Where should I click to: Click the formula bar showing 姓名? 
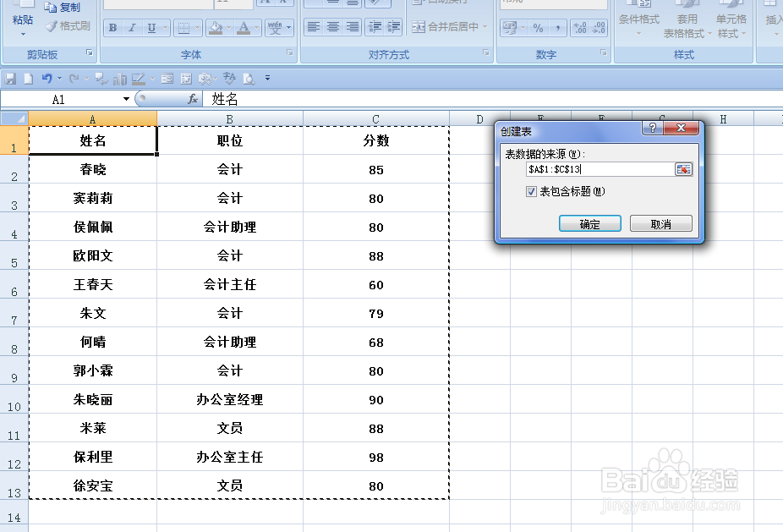[492, 99]
